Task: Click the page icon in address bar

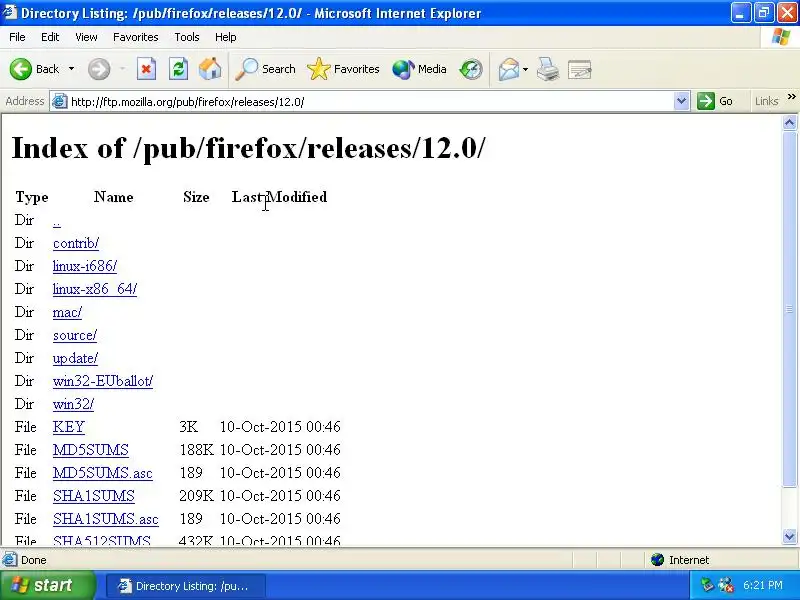Action: 60,102
